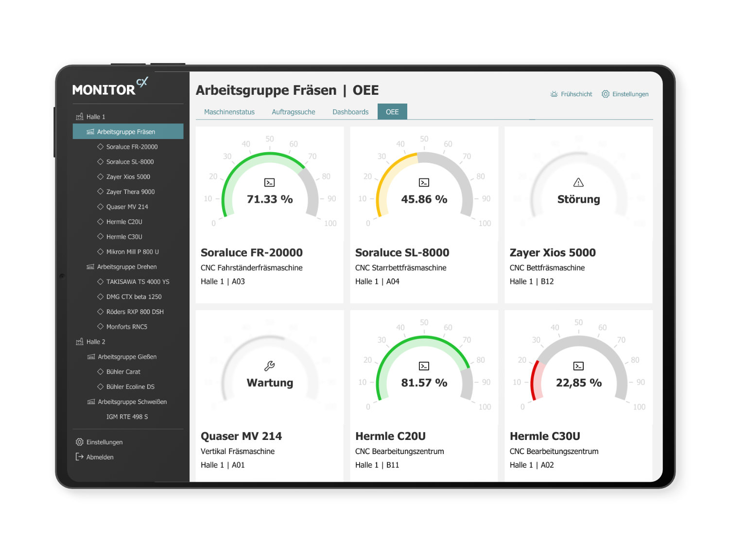Click the sidebar Einstellungen gear icon
This screenshot has width=729, height=560.
pos(80,442)
